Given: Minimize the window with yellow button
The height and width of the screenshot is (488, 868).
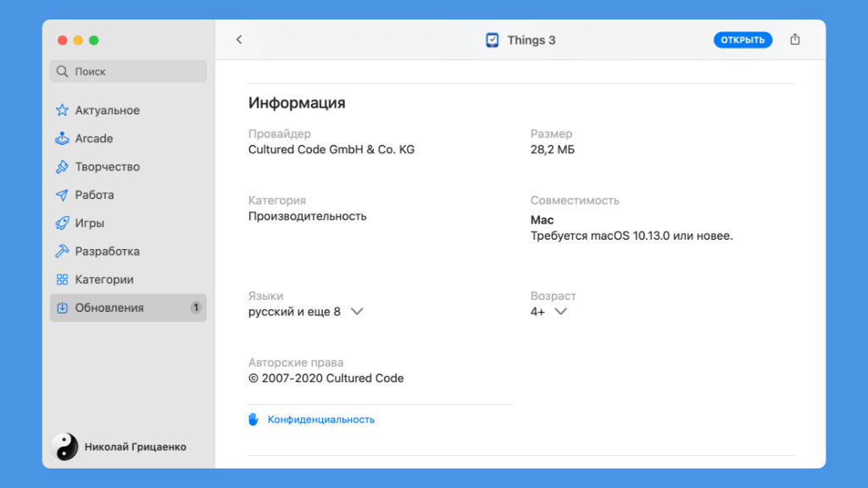Looking at the screenshot, I should pos(78,41).
